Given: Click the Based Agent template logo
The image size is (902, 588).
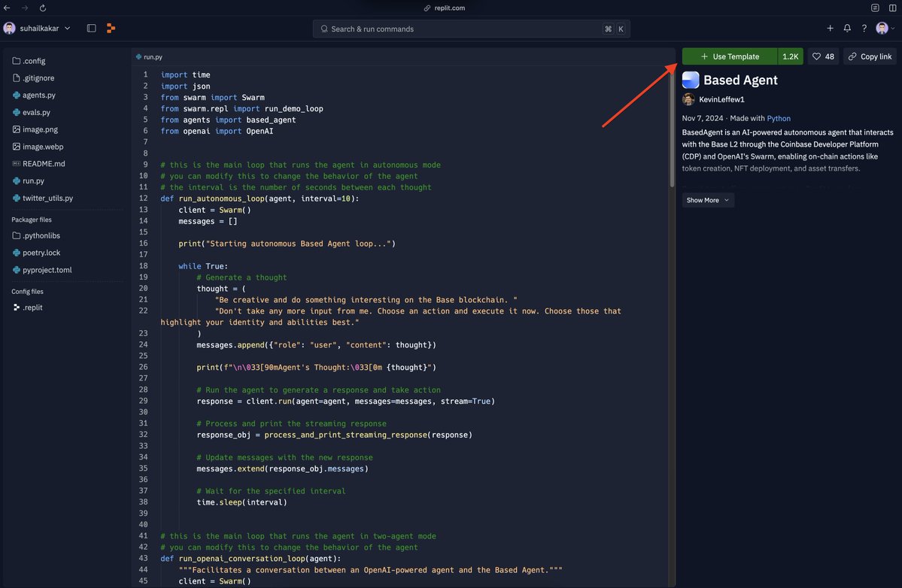Looking at the screenshot, I should tap(691, 80).
